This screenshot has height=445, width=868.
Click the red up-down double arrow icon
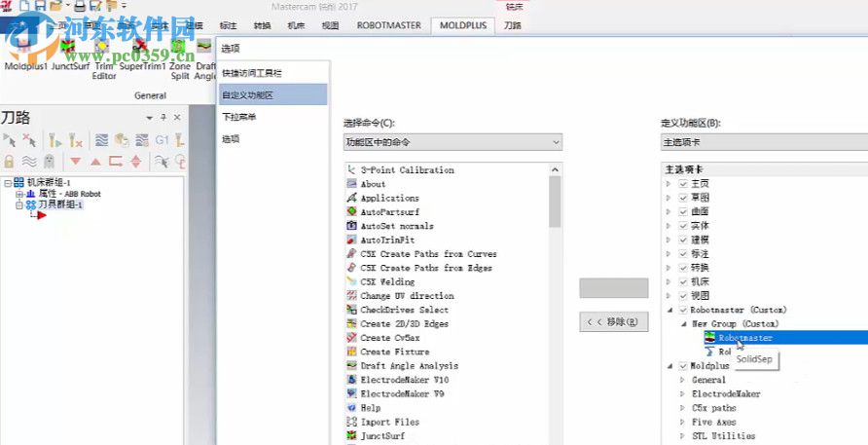pos(136,162)
